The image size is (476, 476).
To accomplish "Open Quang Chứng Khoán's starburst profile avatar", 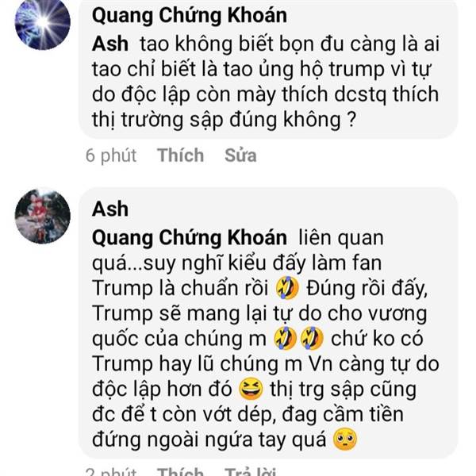I will click(43, 22).
